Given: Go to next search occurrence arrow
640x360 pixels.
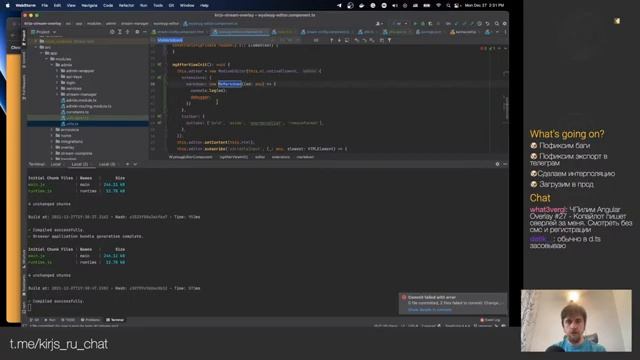Looking at the screenshot, I should point(339,40).
